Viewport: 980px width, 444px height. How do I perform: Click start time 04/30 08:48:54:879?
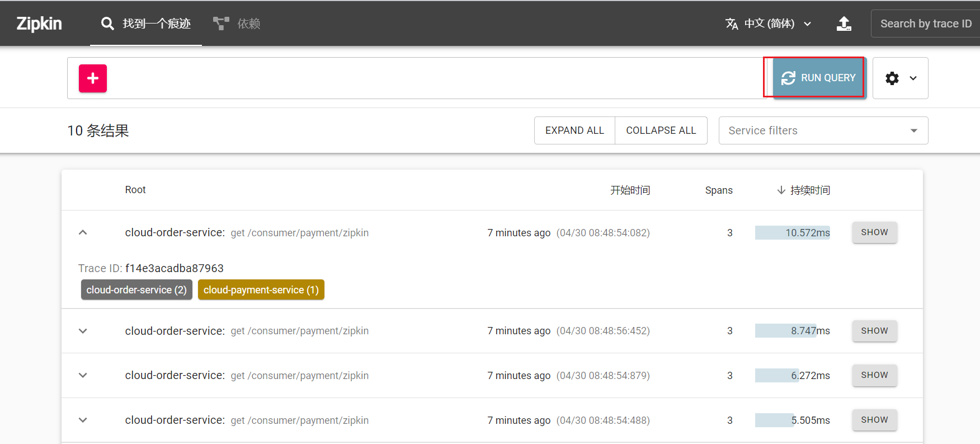coord(603,376)
